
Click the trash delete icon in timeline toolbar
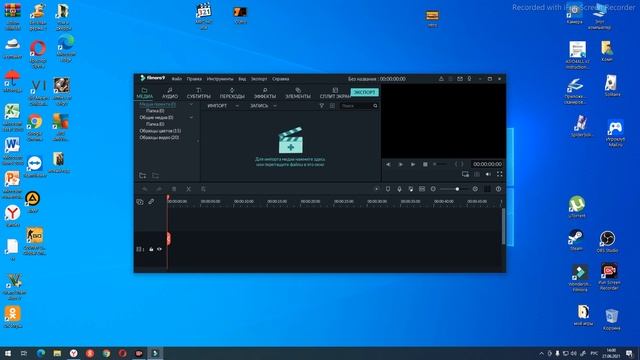click(174, 189)
